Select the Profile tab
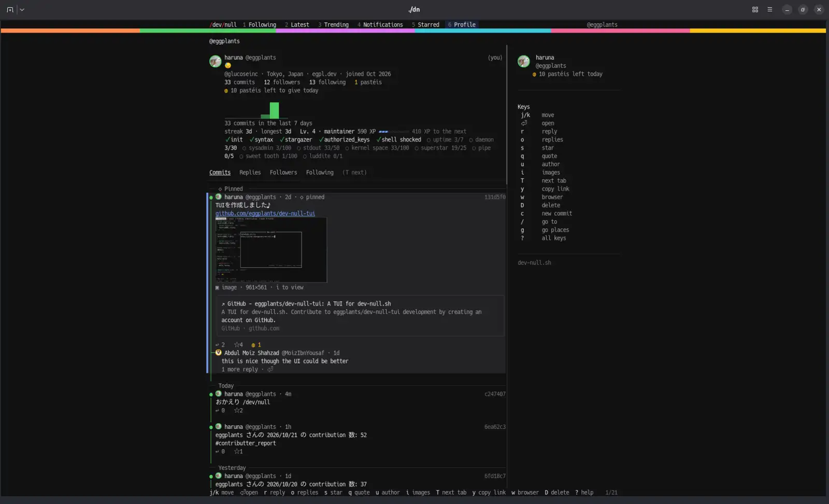The height and width of the screenshot is (504, 829). pos(462,25)
